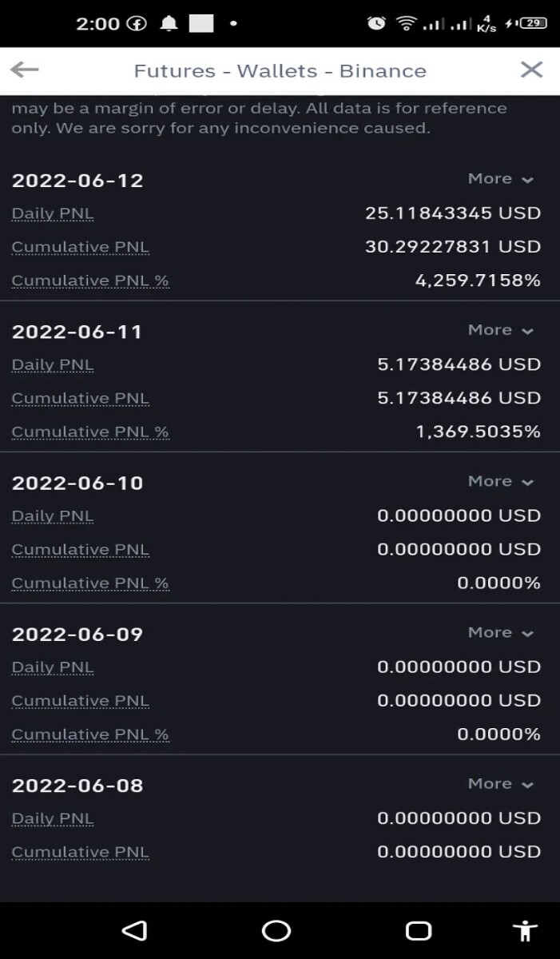This screenshot has width=560, height=959.
Task: Tap the notification bell status icon
Action: coord(169,24)
